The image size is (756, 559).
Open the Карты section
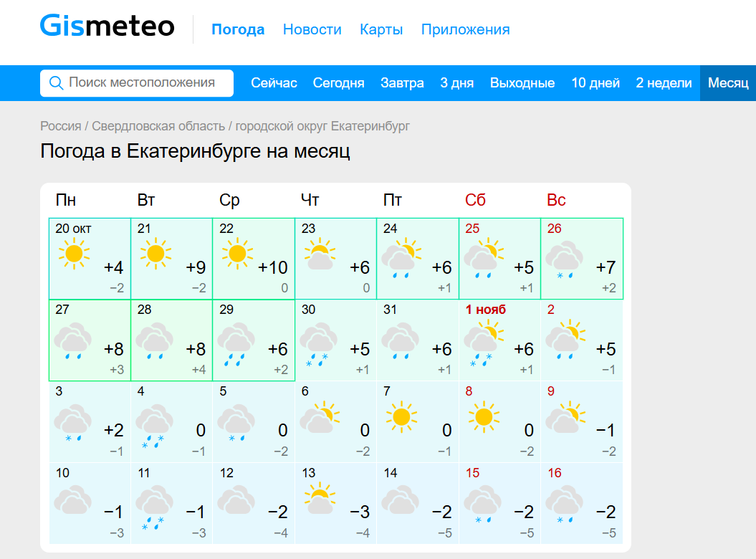pos(381,29)
